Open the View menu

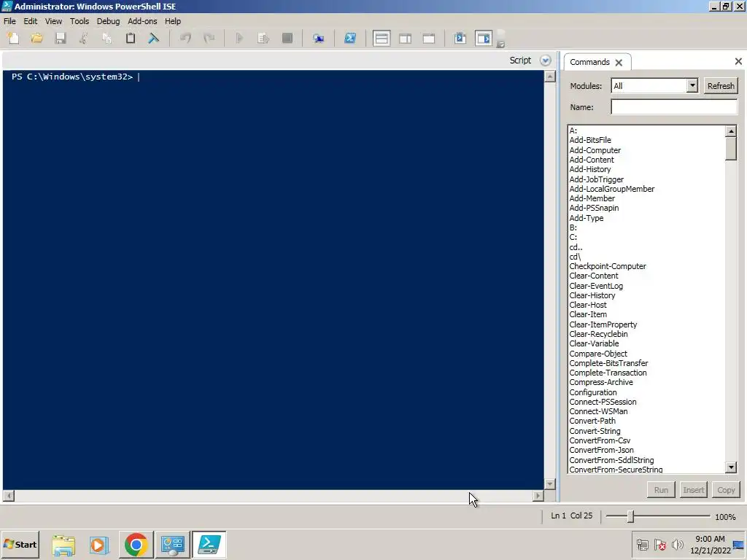pyautogui.click(x=53, y=21)
